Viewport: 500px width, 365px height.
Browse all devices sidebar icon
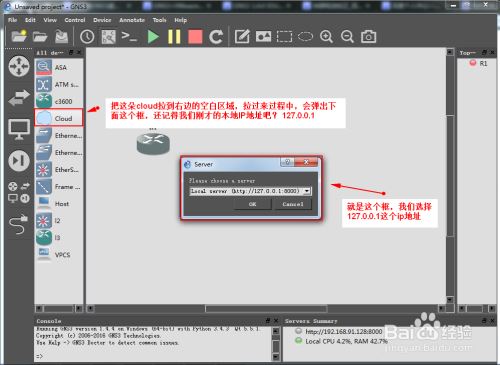(19, 193)
